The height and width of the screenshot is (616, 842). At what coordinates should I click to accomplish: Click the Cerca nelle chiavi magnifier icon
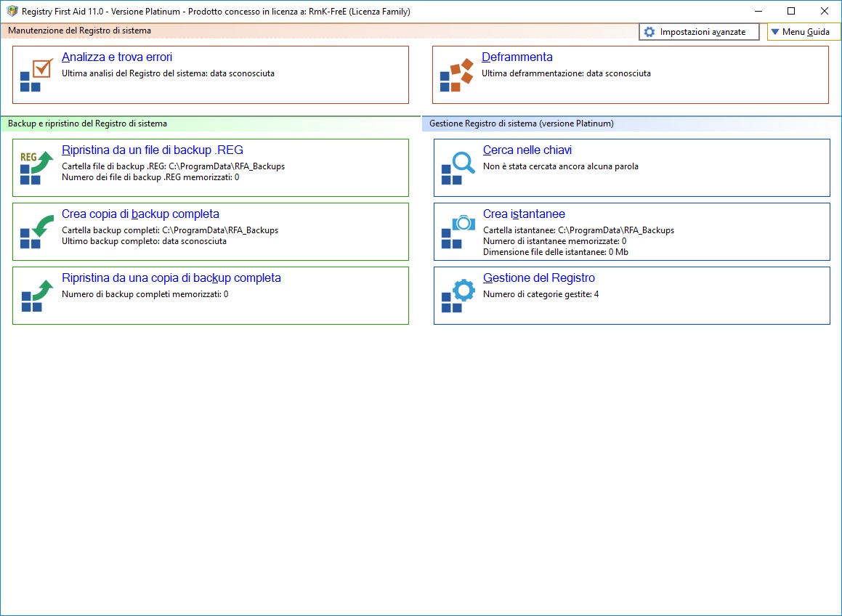458,168
